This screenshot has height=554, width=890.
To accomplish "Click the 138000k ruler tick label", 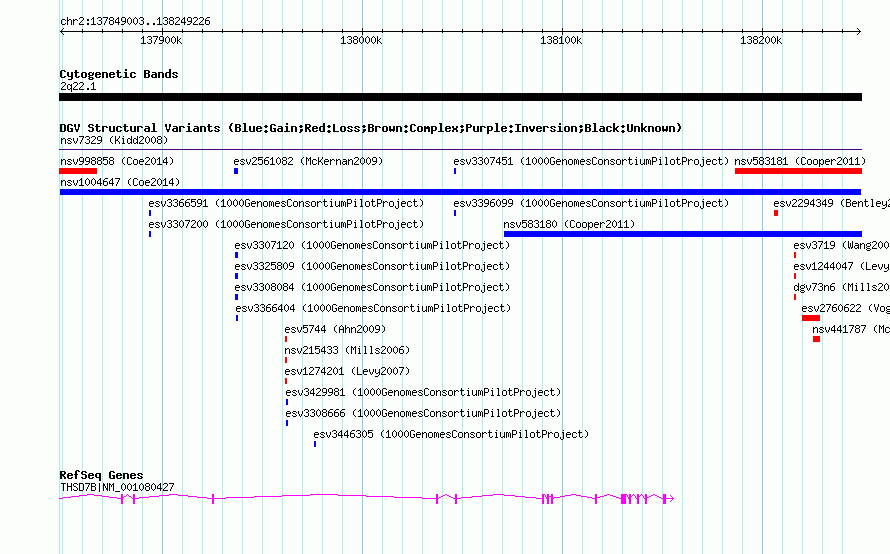I will coord(361,40).
